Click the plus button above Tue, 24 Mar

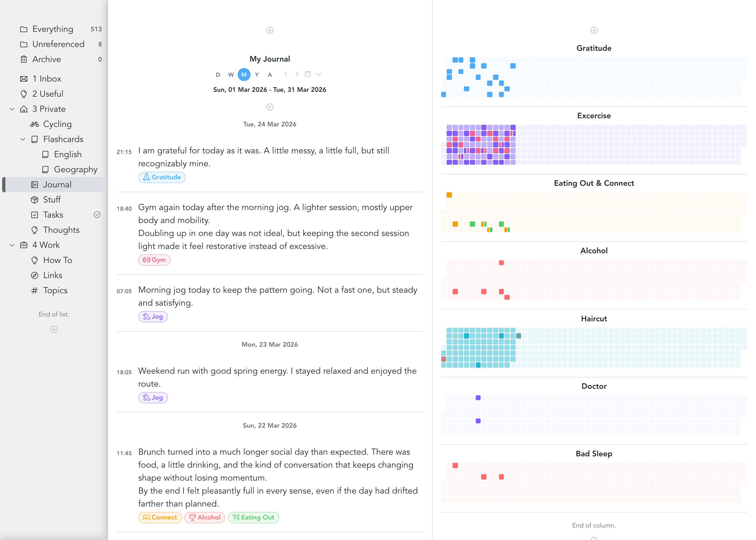click(270, 107)
